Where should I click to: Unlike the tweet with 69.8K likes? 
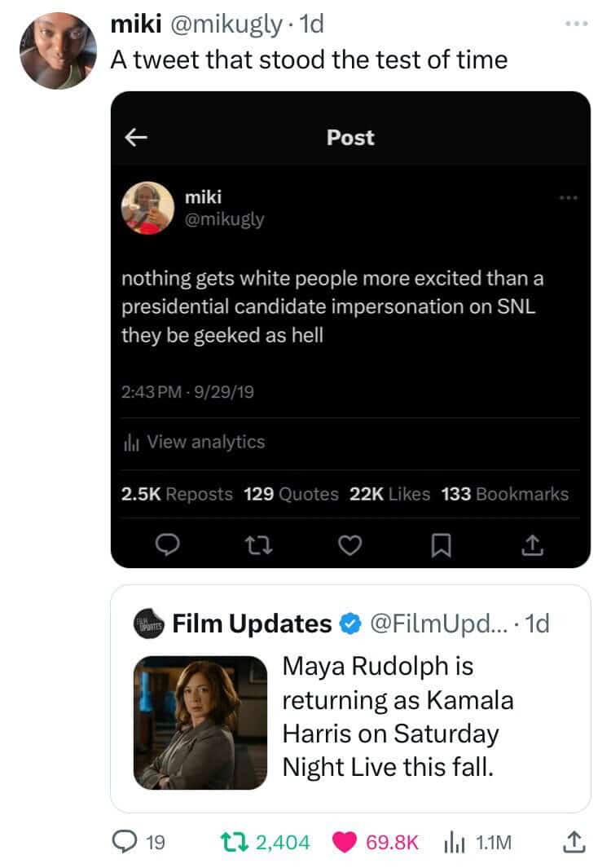[x=345, y=842]
